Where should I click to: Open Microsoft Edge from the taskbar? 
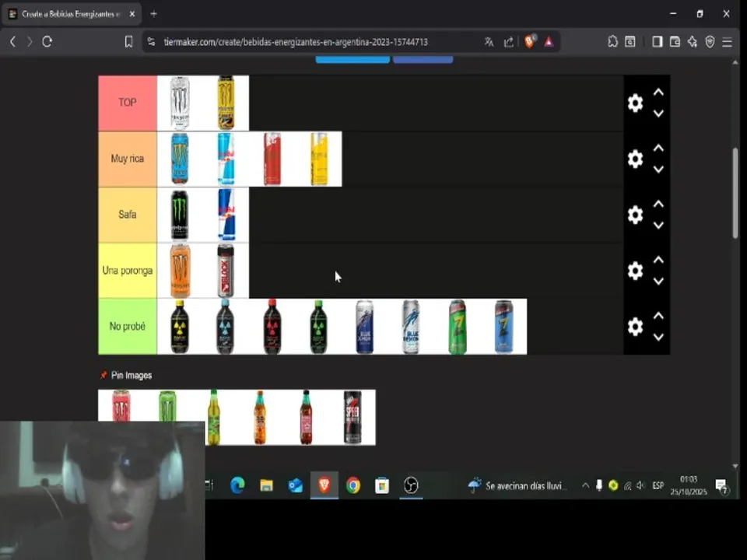[x=237, y=485]
